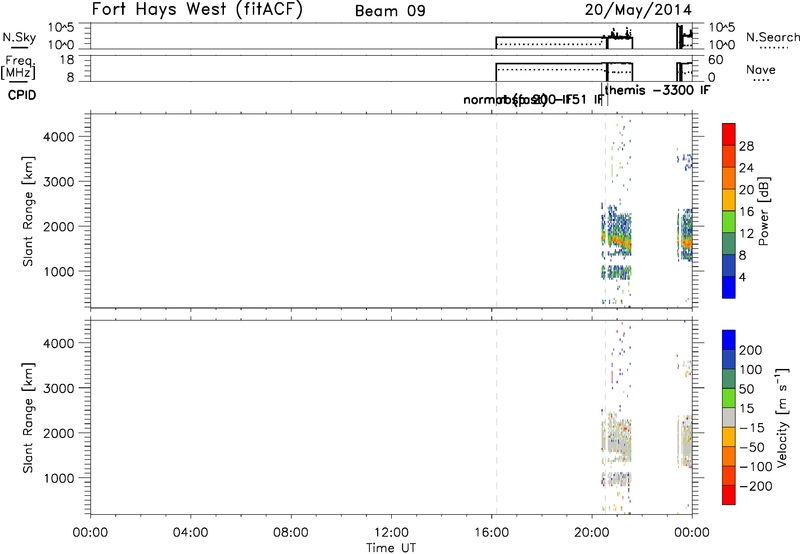This screenshot has height=554, width=800.
Task: Select the gray −15 to 15 Velocity segment
Action: click(729, 417)
